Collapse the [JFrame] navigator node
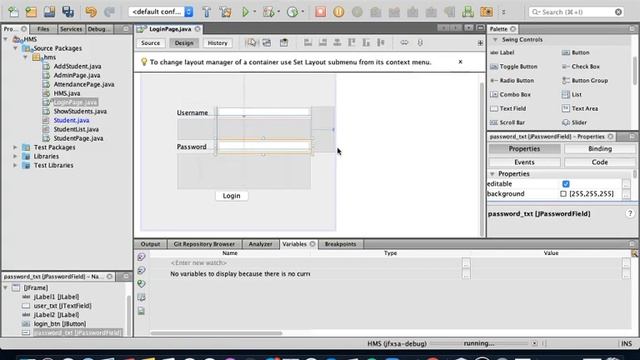Viewport: 640px width, 360px height. pos(6,288)
